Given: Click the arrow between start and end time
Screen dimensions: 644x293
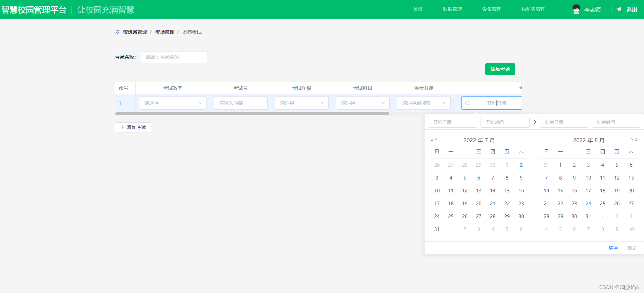Looking at the screenshot, I should click(535, 122).
